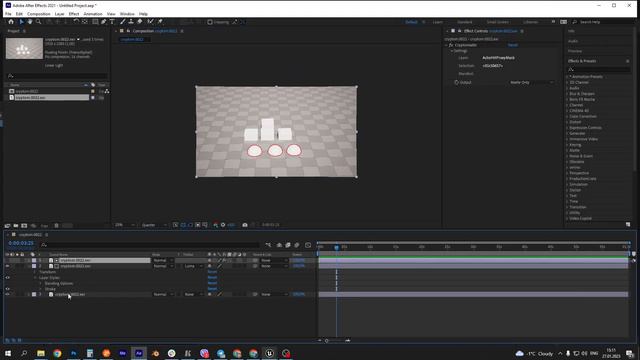Select the Roto Brush tool

[150, 22]
